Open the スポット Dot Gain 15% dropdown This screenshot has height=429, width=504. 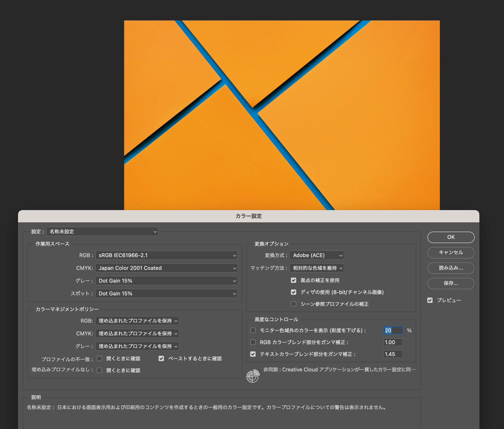tap(167, 294)
